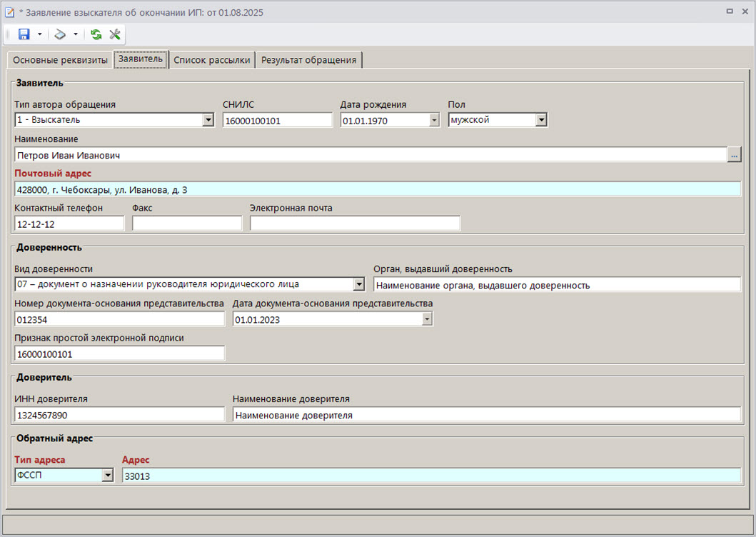
Task: Click the document icon in title bar
Action: [9, 11]
